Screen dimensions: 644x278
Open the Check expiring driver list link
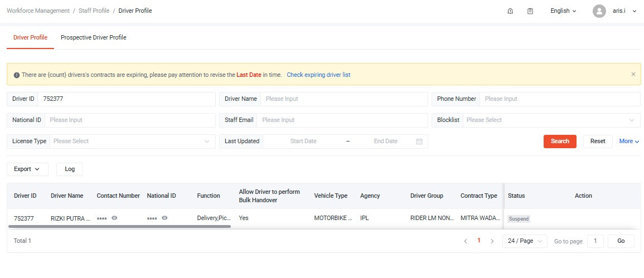tap(318, 75)
